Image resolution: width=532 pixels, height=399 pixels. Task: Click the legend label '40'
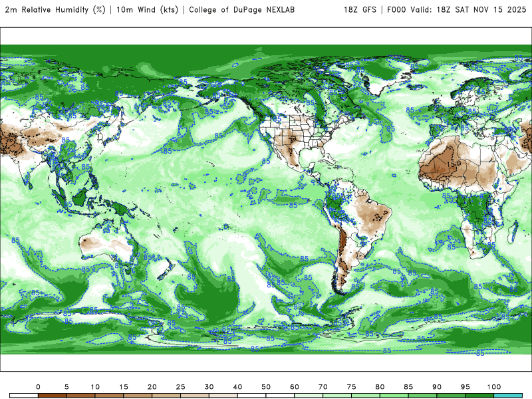[x=237, y=387]
